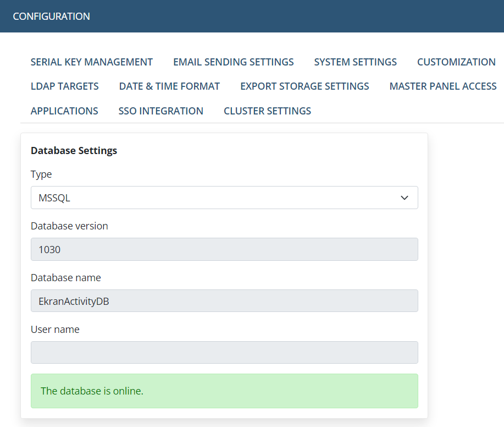
Task: Click the Database version field
Action: (224, 249)
